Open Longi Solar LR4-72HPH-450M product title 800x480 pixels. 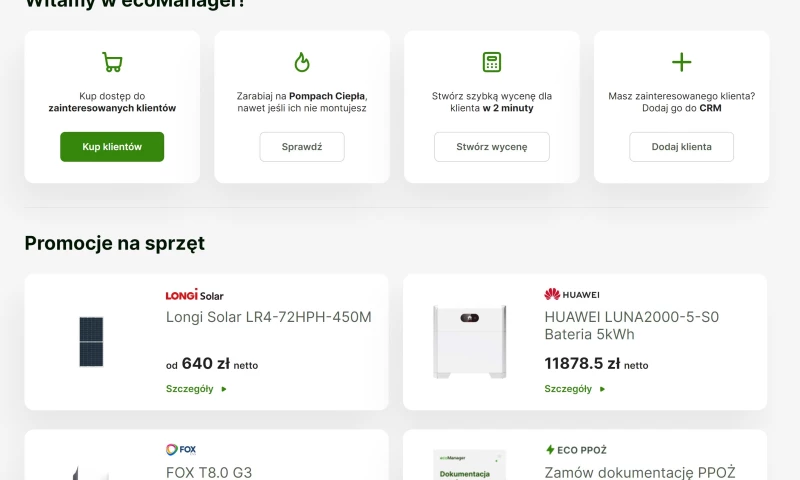(x=269, y=317)
